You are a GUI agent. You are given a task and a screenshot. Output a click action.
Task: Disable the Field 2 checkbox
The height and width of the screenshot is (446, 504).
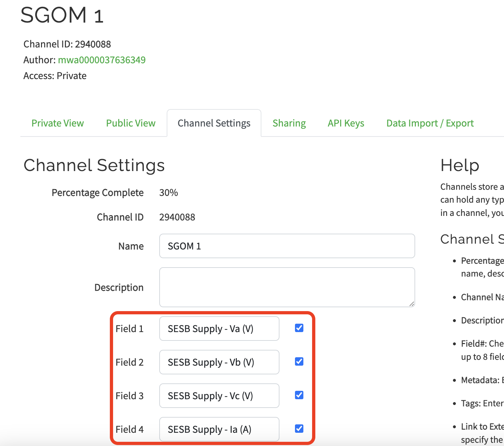coord(299,362)
